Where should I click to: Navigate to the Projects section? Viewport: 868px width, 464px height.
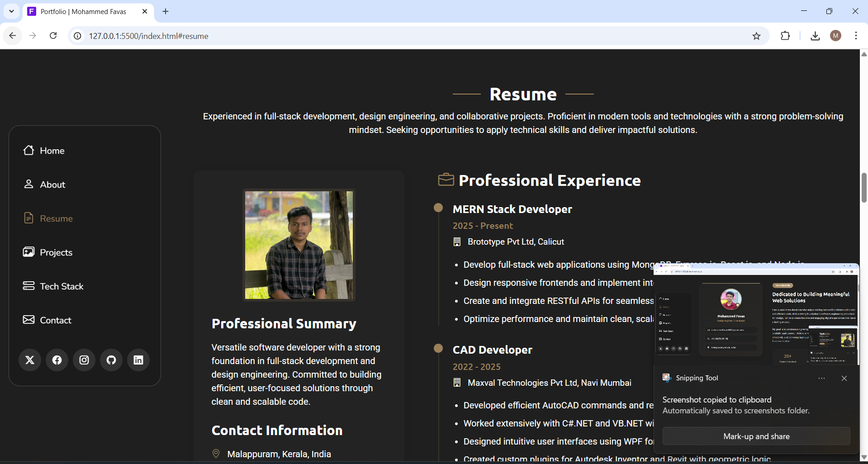tap(56, 252)
